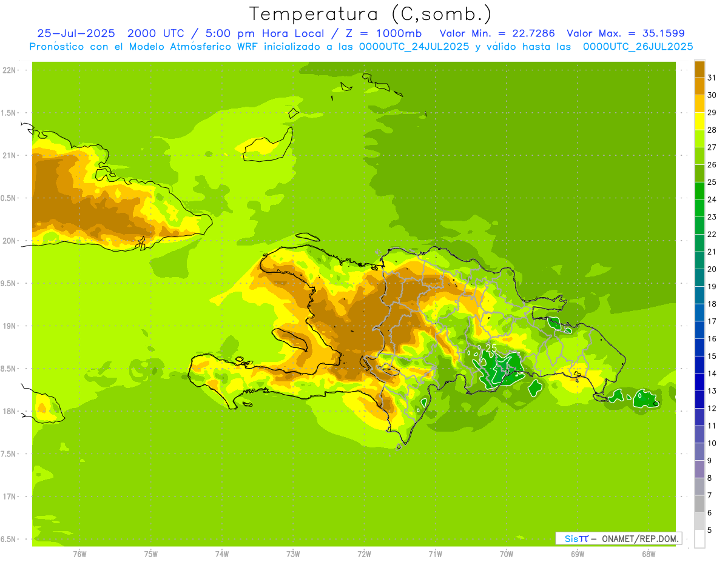Click the legend value label "5"
This screenshot has width=728, height=562.
point(709,530)
